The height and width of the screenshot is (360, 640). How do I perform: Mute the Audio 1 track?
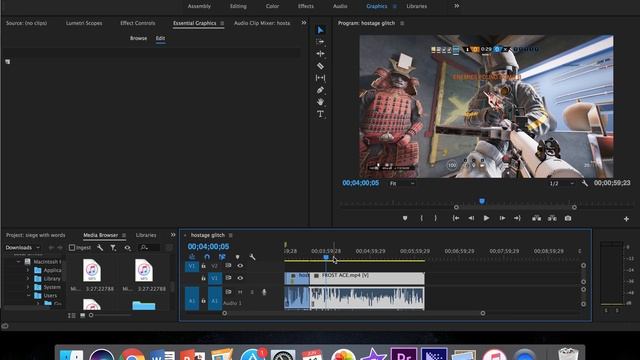coord(240,292)
